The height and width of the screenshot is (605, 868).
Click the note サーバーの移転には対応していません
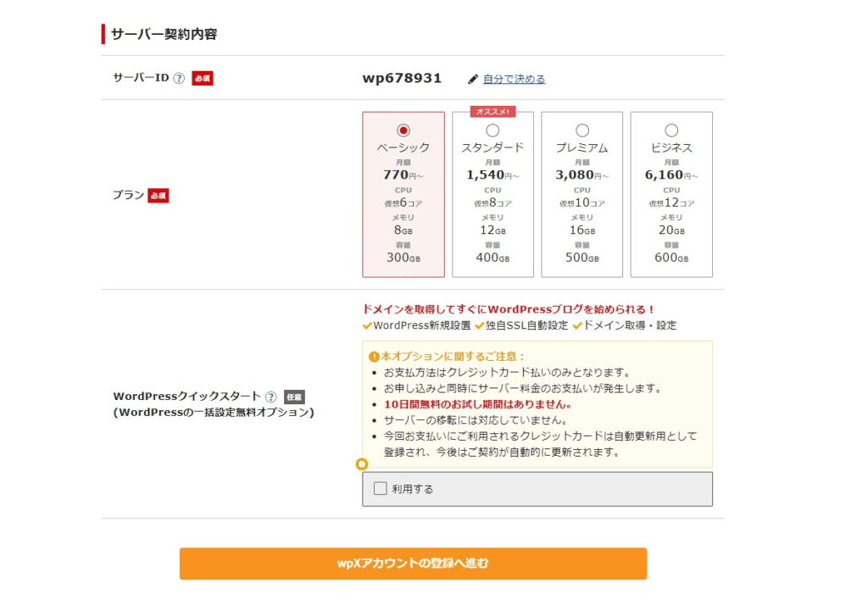[x=476, y=420]
